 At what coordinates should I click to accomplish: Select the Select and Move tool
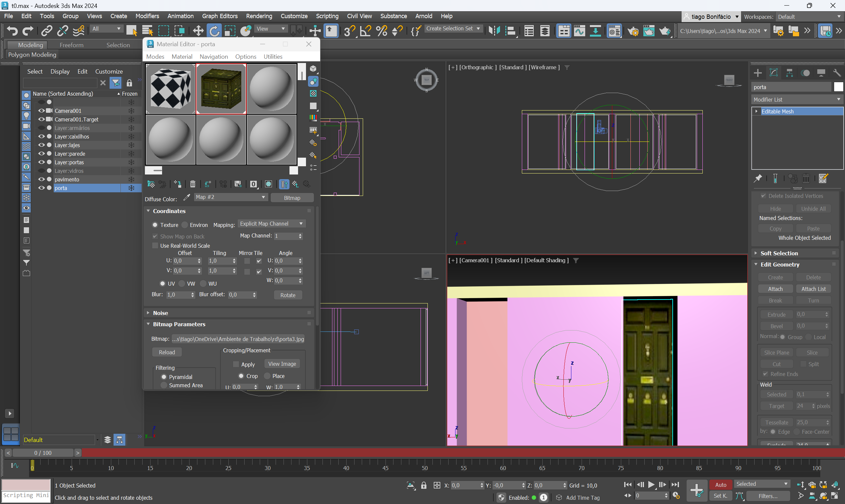pos(198,31)
